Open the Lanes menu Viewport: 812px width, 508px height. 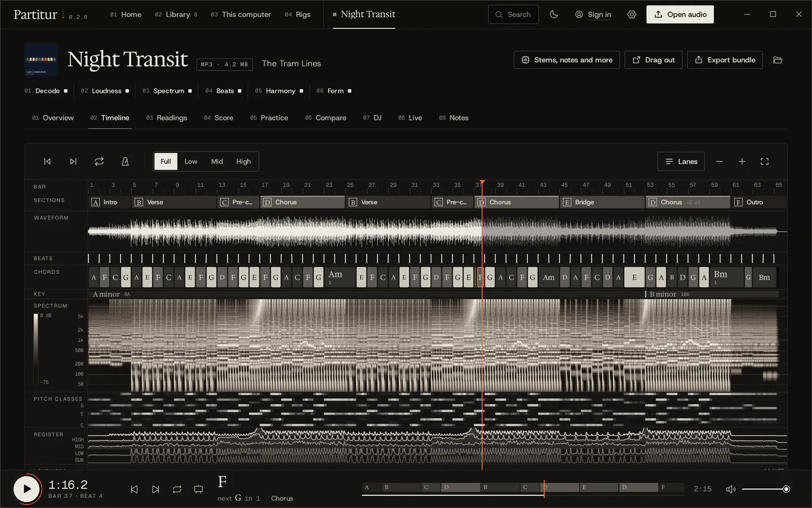click(x=681, y=161)
